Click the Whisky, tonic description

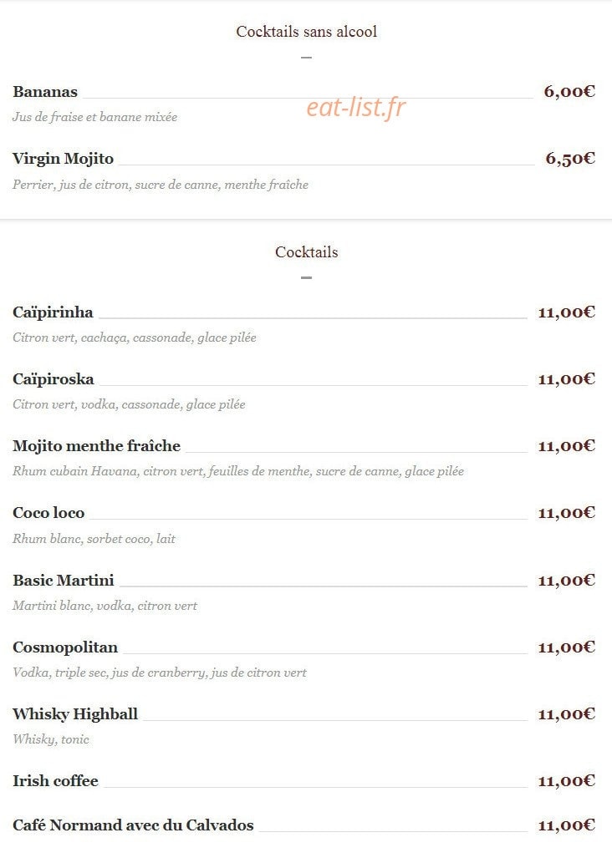pyautogui.click(x=51, y=739)
